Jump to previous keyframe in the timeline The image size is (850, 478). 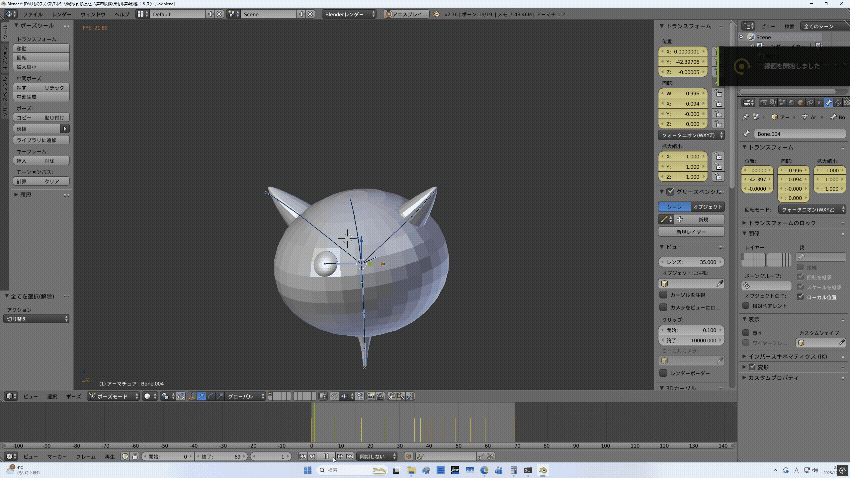click(x=312, y=456)
